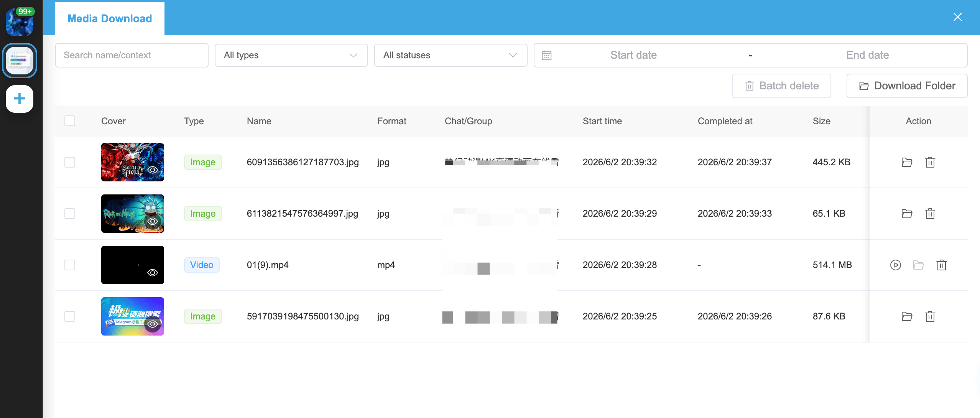Focus the Search name/context field
980x418 pixels.
132,55
